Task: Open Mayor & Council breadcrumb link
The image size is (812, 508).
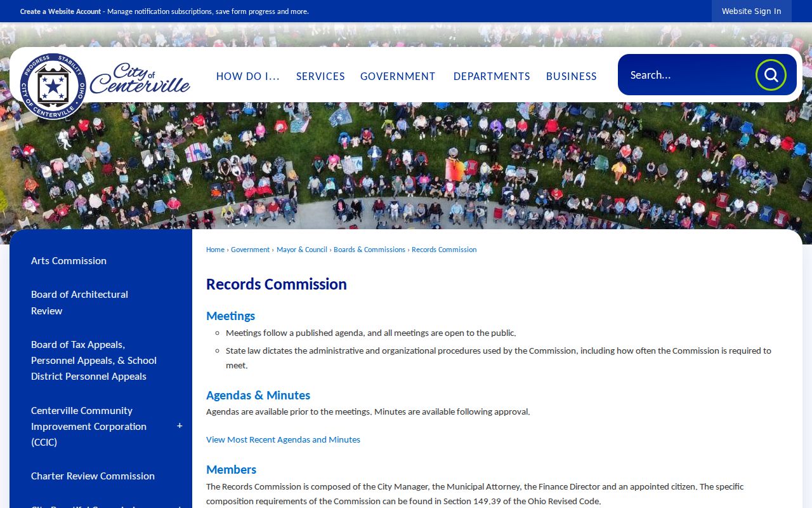Action: (x=302, y=250)
